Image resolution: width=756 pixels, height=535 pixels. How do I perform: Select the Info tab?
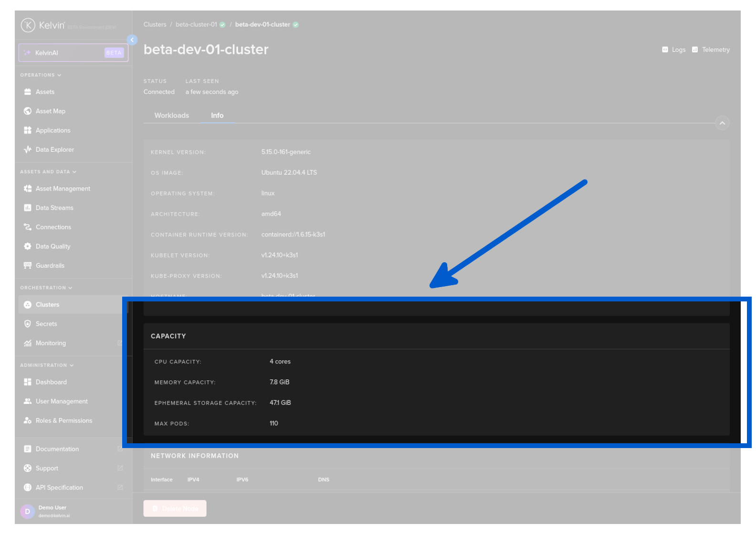pyautogui.click(x=217, y=116)
